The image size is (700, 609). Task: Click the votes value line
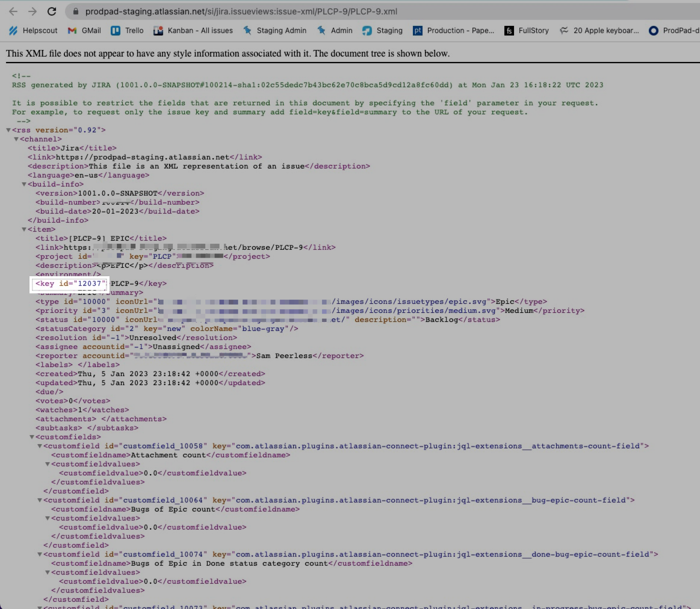click(x=73, y=401)
